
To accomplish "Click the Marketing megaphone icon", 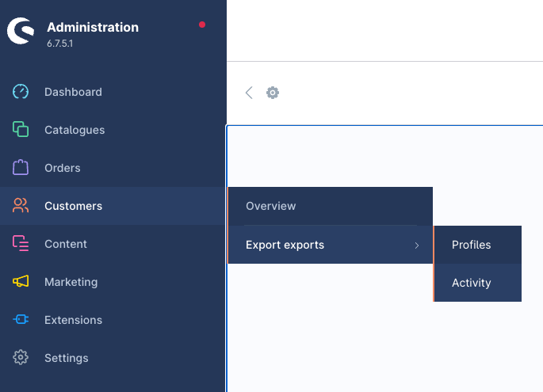I will 21,281.
